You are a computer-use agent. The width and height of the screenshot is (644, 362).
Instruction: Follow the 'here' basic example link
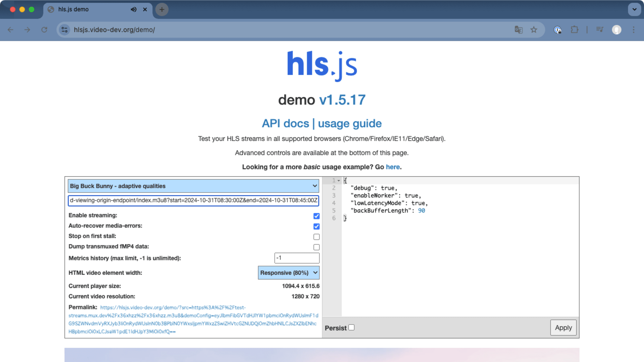(393, 167)
